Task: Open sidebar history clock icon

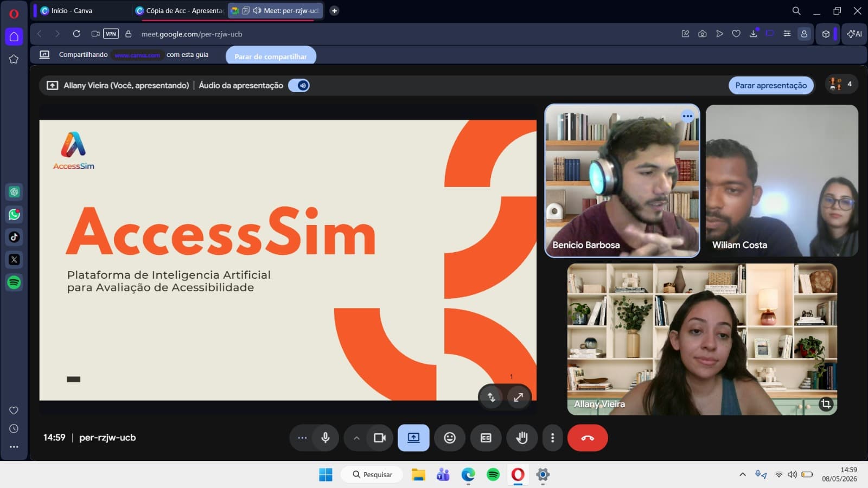Action: point(14,428)
